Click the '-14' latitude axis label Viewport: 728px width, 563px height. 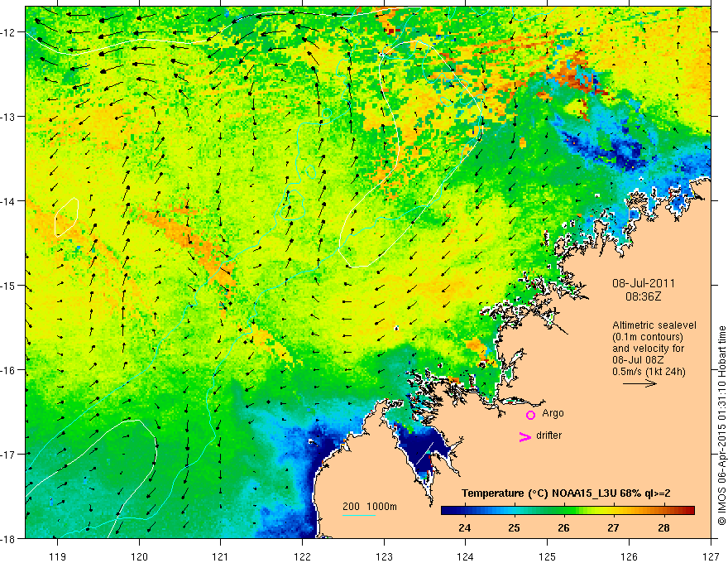coord(8,201)
